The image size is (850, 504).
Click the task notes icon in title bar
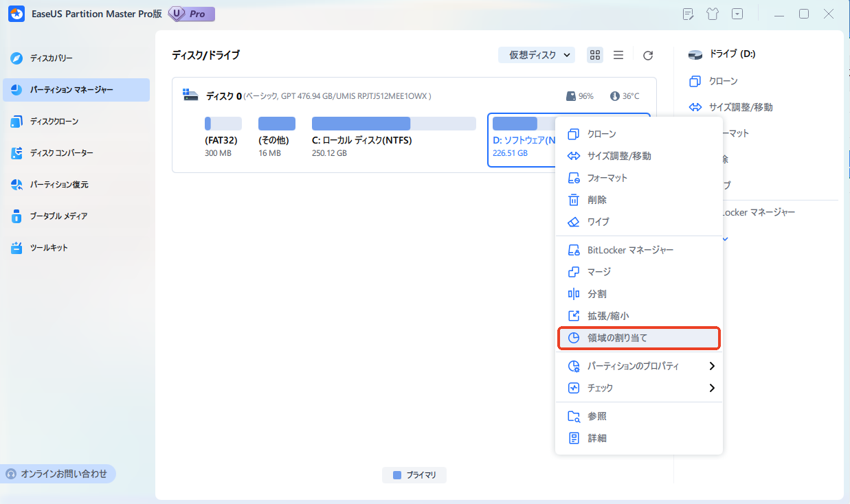click(x=688, y=14)
